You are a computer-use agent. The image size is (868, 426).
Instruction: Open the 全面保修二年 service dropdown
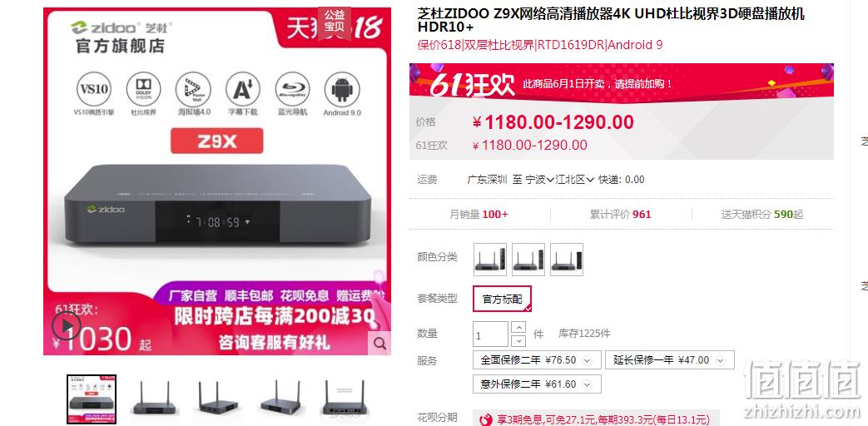[536, 360]
